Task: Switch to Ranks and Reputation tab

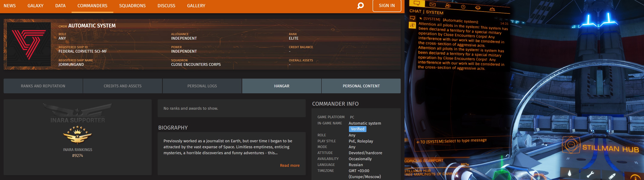Action: (x=43, y=86)
